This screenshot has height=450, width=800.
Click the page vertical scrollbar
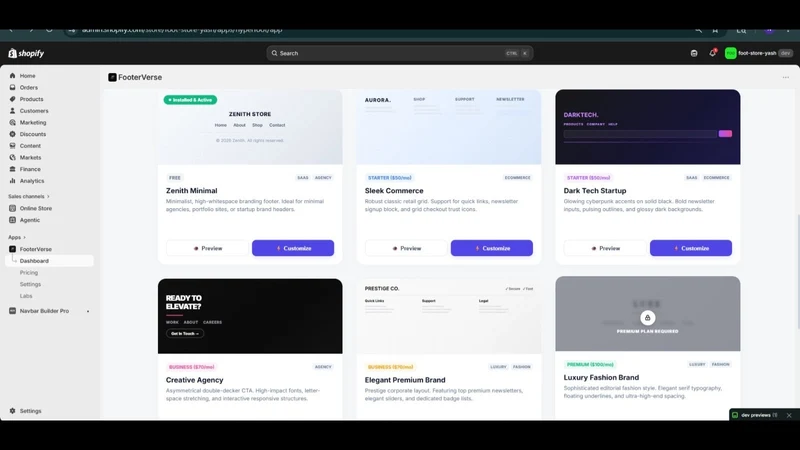click(797, 272)
